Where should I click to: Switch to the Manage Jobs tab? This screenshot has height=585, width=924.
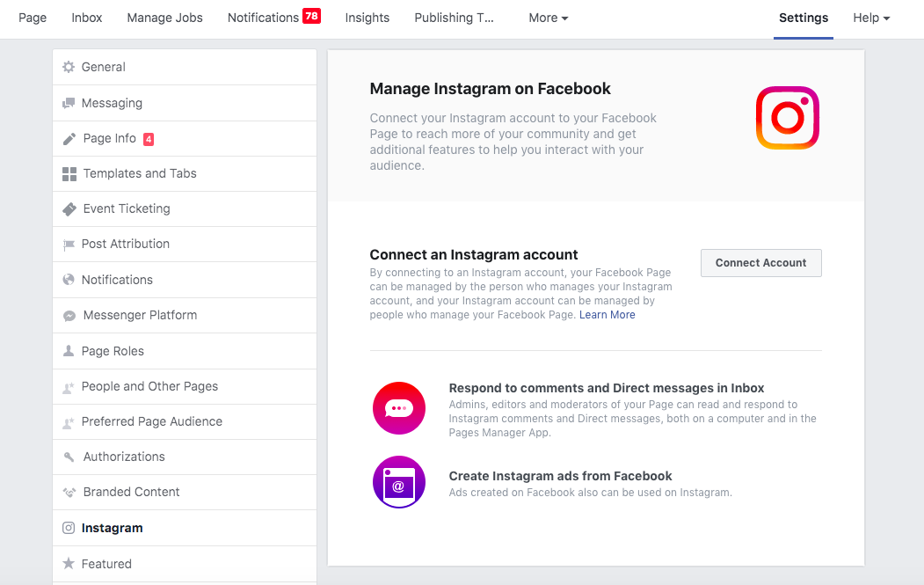[x=165, y=18]
